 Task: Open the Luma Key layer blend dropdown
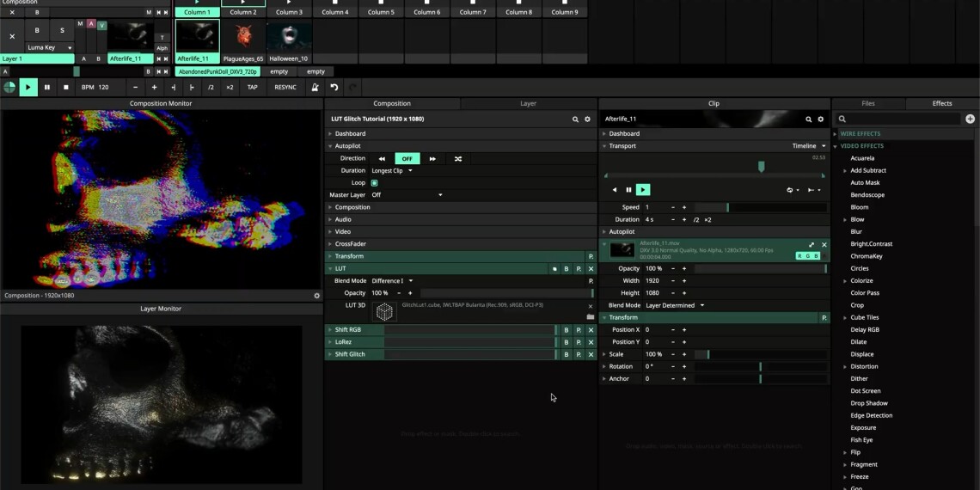pyautogui.click(x=49, y=47)
